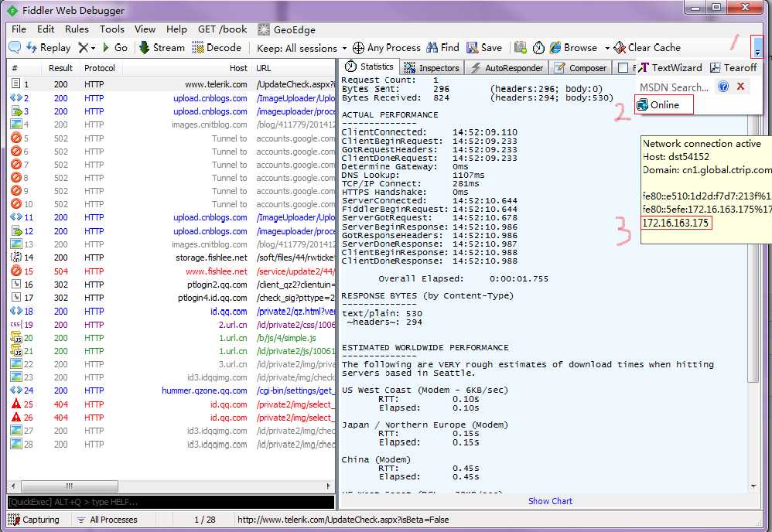Image resolution: width=772 pixels, height=532 pixels.
Task: Replay the selected session
Action: point(48,47)
